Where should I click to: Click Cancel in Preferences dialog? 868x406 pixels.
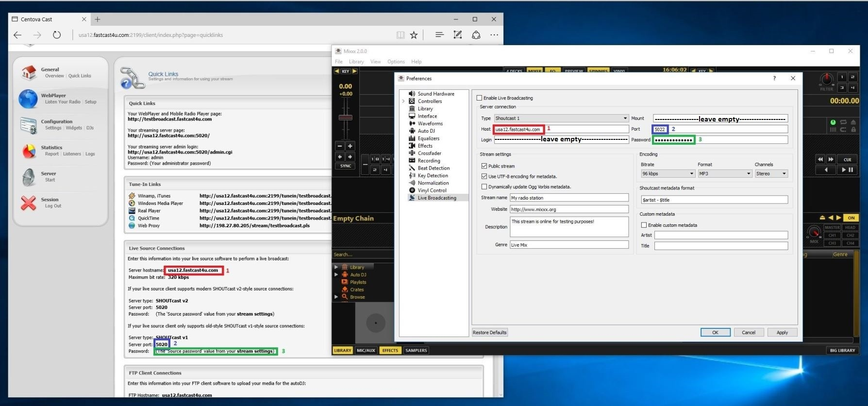click(748, 332)
